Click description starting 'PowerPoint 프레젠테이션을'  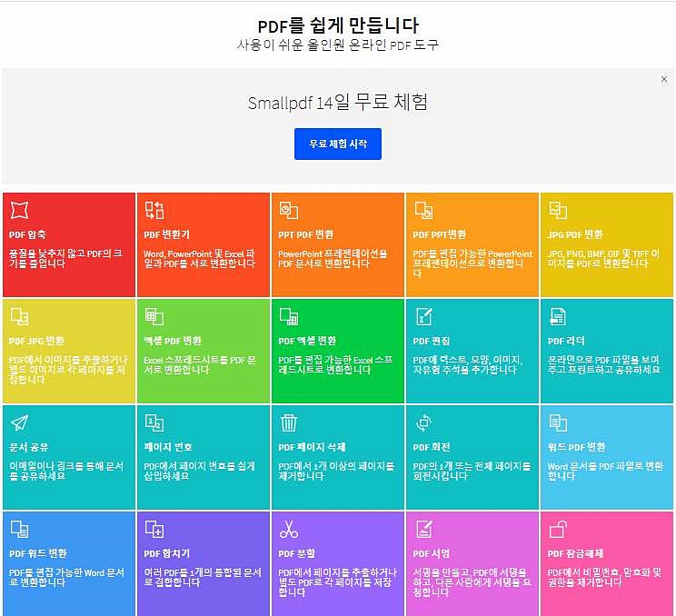click(x=333, y=258)
